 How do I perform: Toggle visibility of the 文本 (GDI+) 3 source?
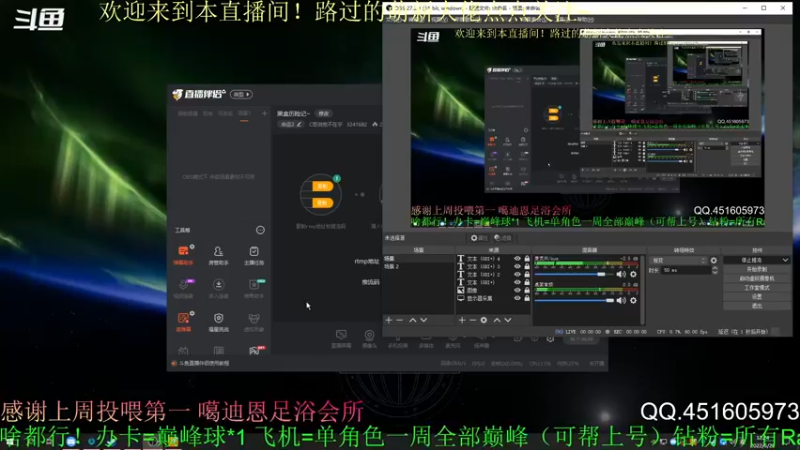click(x=517, y=266)
